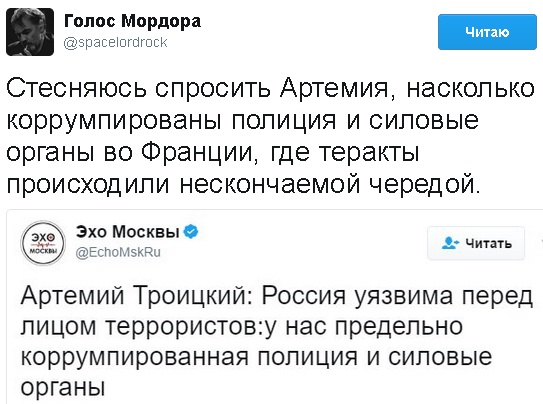Visit the @EchoMskRu handle

tap(118, 252)
